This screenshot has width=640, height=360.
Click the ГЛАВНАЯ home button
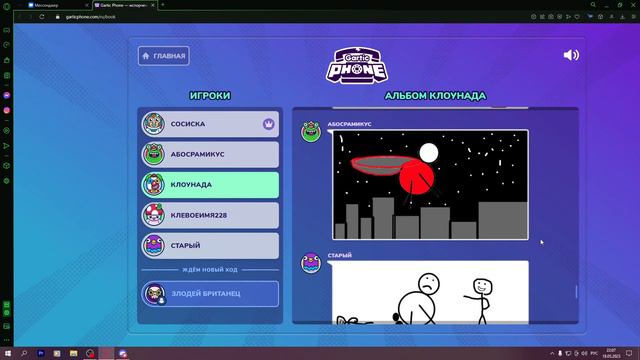(x=164, y=56)
